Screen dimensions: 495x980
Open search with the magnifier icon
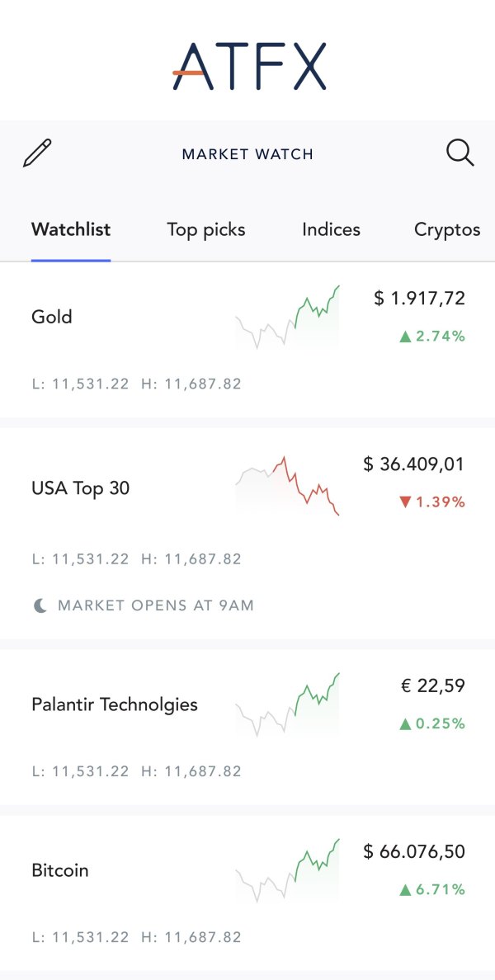(460, 153)
